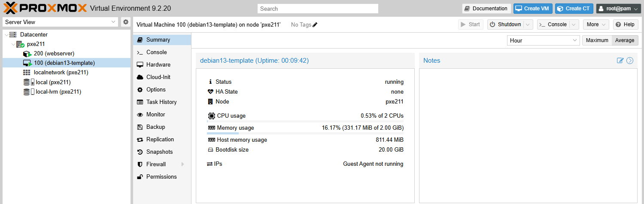Click the Hardware monitor icon

tap(140, 64)
